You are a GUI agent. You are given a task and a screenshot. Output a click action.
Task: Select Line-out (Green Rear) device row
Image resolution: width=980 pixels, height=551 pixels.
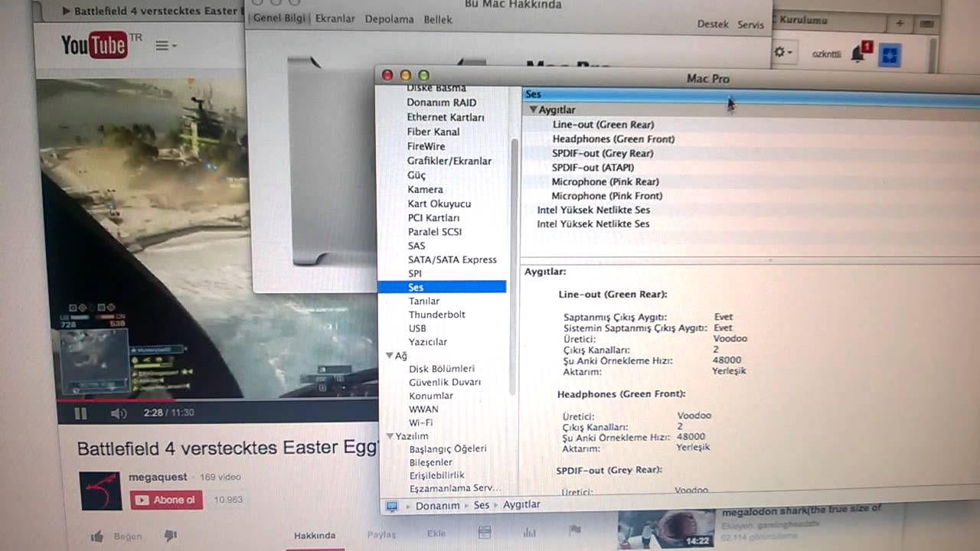click(x=603, y=125)
